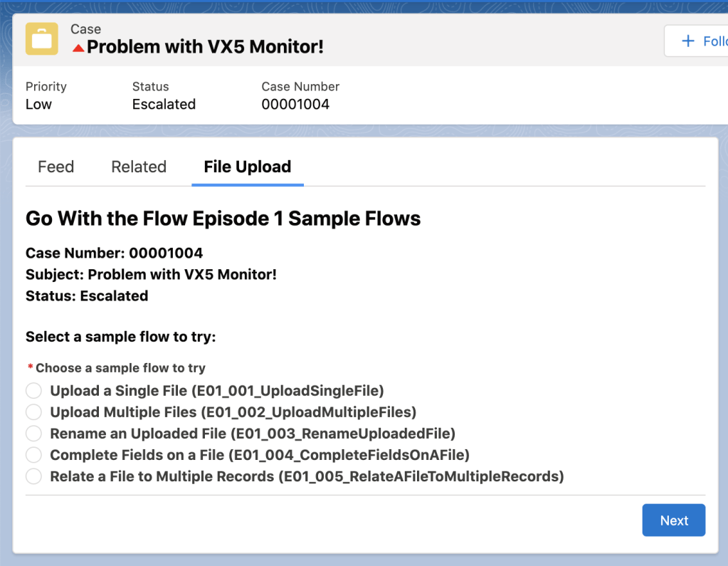The width and height of the screenshot is (728, 566).
Task: Click the header Case Number value 00001004
Action: (295, 104)
